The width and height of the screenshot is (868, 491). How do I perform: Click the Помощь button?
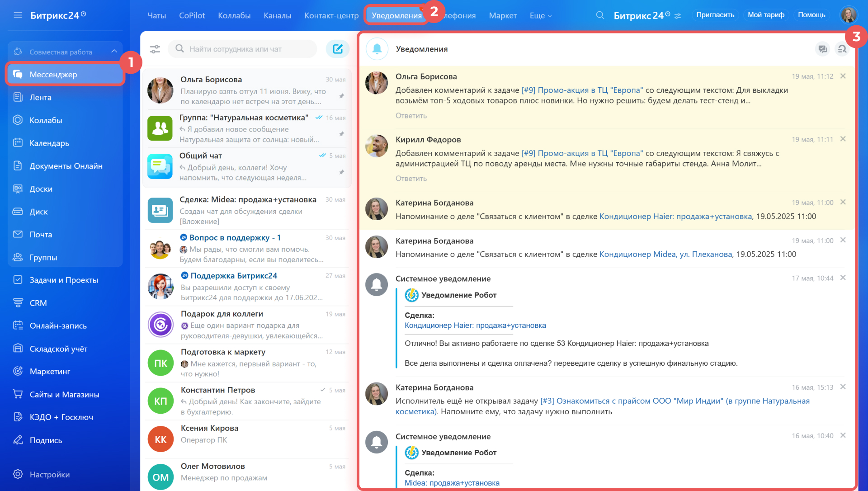click(811, 15)
